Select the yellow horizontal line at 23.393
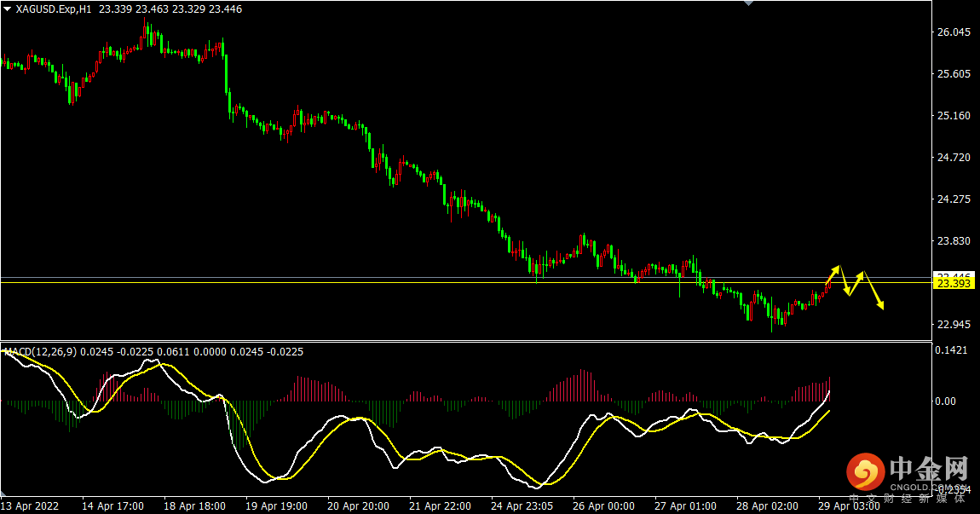Image resolution: width=980 pixels, height=514 pixels. click(466, 283)
